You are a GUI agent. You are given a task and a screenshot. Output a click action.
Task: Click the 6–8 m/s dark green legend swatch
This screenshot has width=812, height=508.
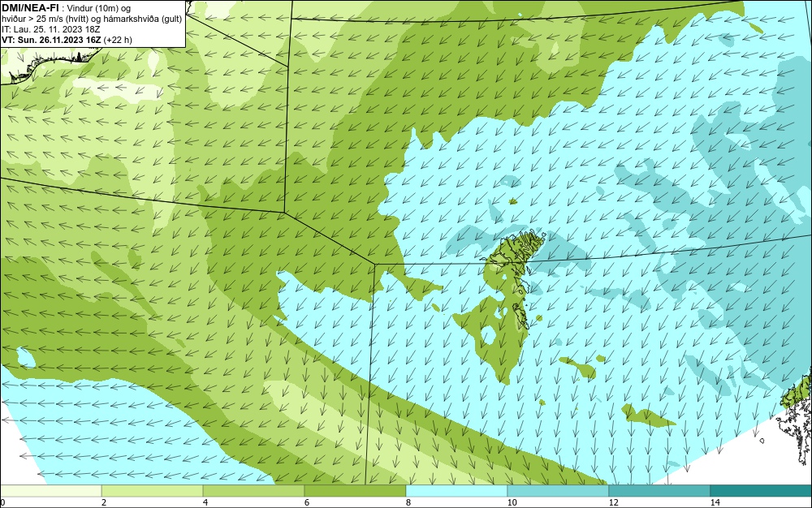(356, 491)
